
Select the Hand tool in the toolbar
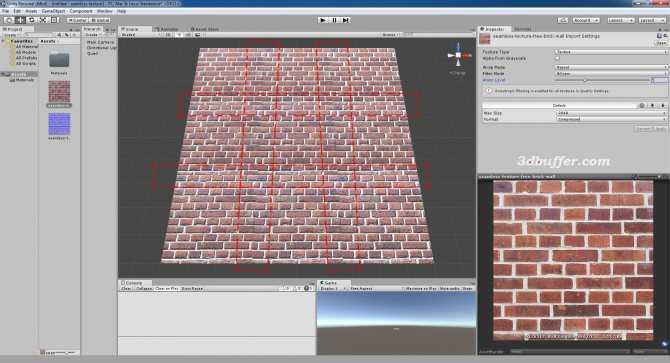[x=9, y=20]
